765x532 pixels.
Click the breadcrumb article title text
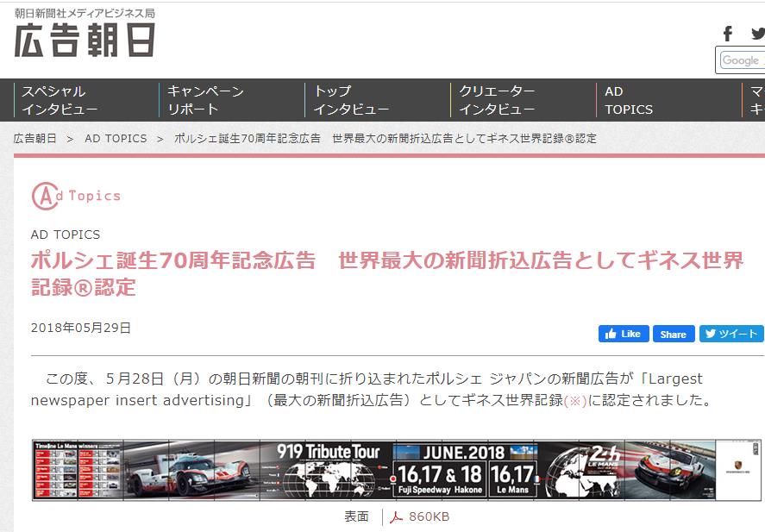point(386,139)
